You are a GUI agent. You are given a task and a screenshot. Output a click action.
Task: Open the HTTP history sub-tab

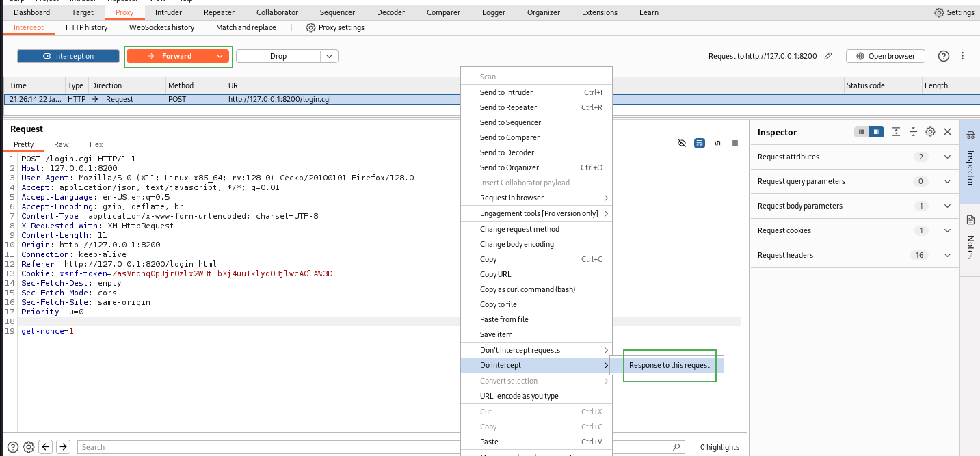point(87,27)
